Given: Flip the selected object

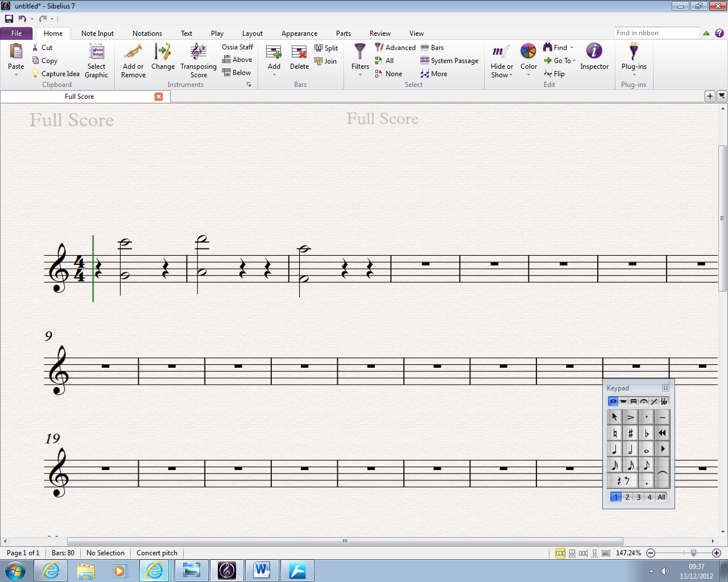Looking at the screenshot, I should [555, 74].
